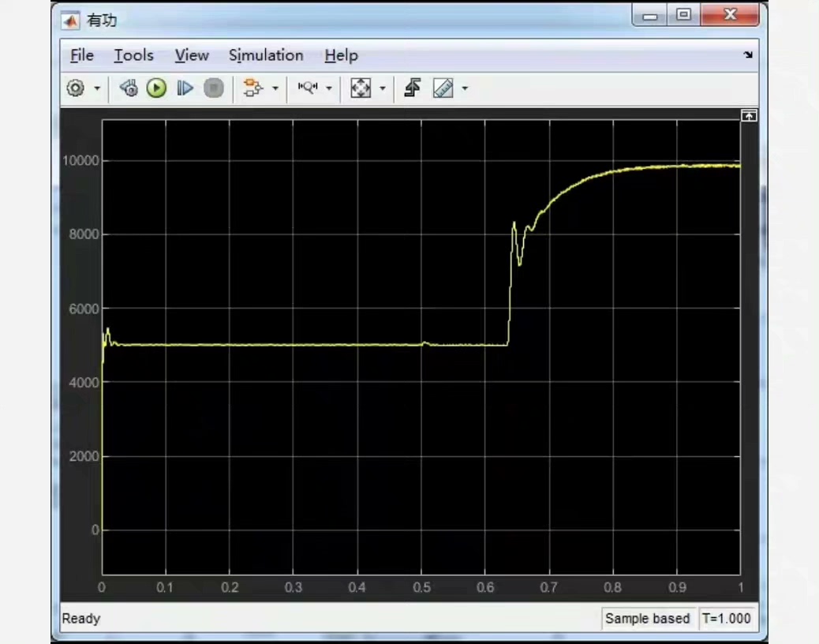Maximize the scope window

(683, 15)
